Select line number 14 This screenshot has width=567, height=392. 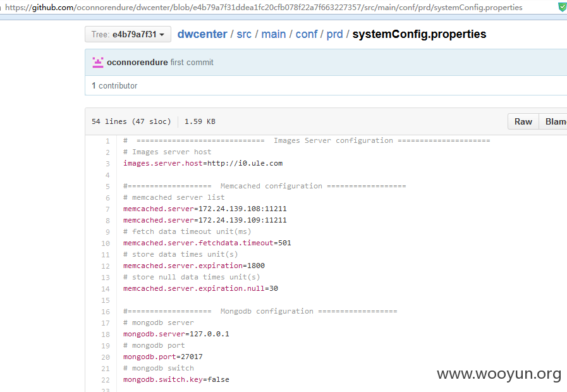(x=105, y=289)
